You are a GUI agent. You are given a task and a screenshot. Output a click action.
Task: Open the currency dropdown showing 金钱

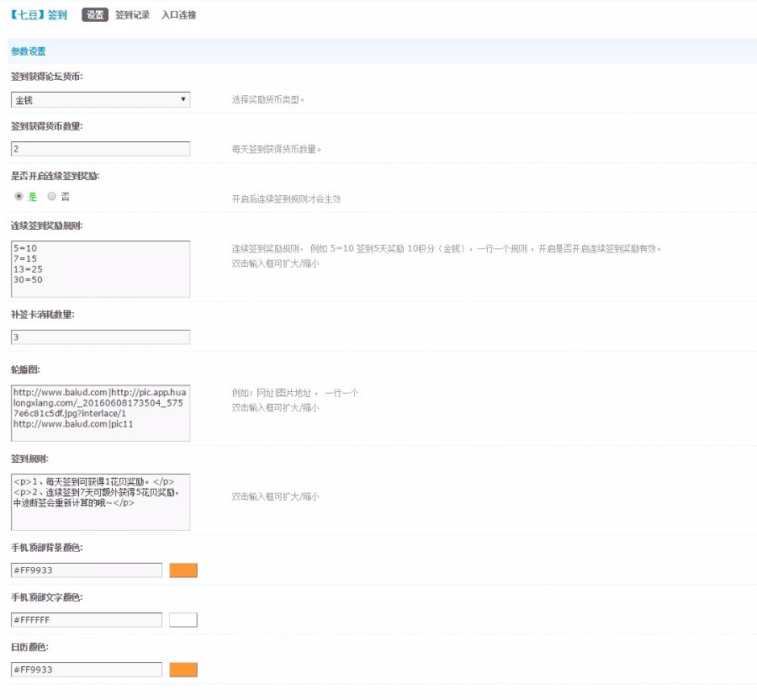point(100,99)
